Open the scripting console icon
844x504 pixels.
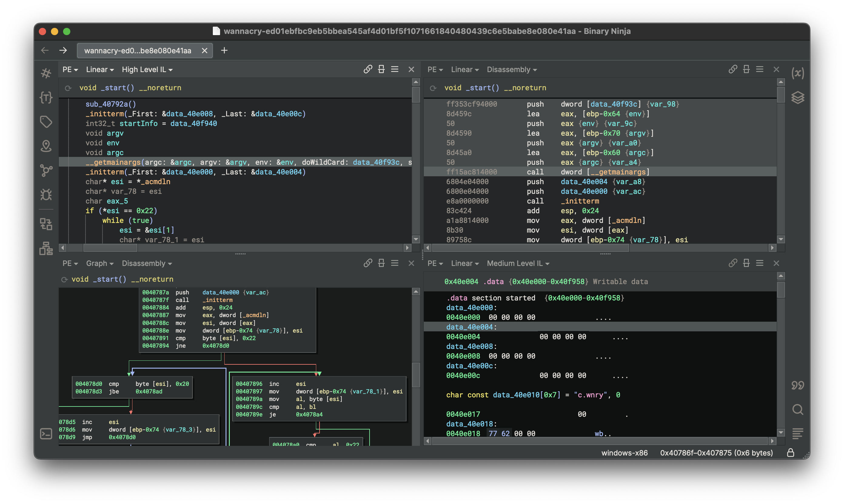click(x=46, y=434)
